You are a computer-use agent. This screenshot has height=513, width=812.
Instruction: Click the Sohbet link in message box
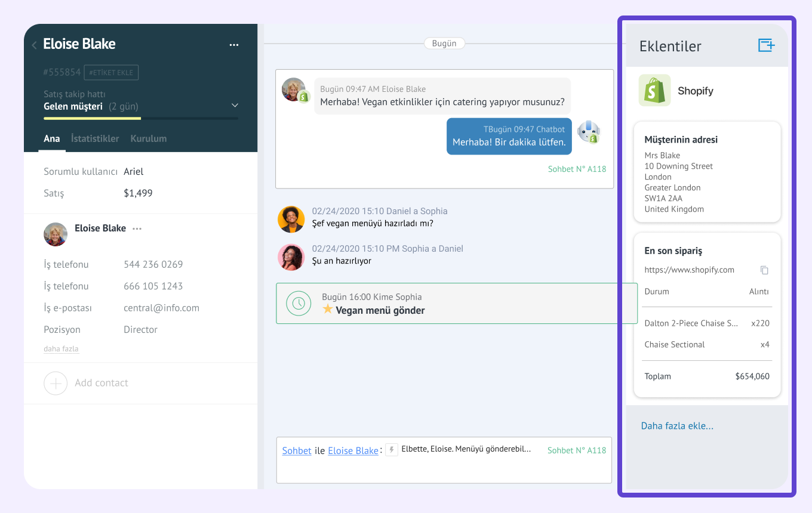coord(297,451)
